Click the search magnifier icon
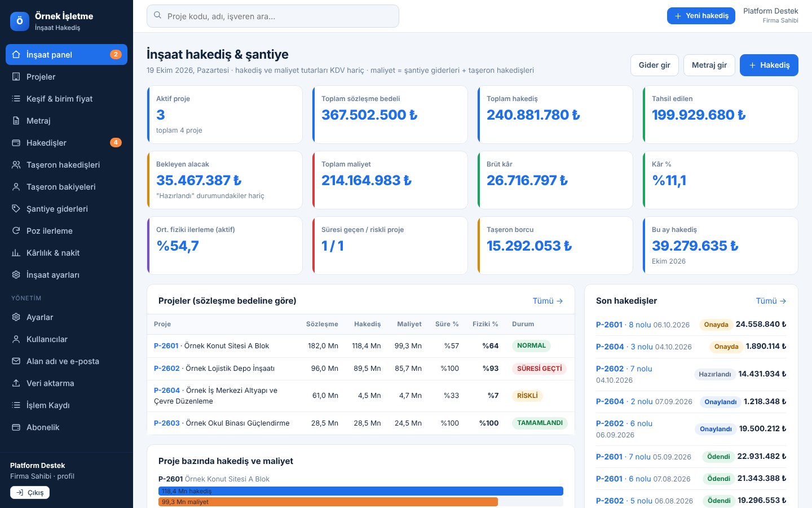812x508 pixels. 158,16
